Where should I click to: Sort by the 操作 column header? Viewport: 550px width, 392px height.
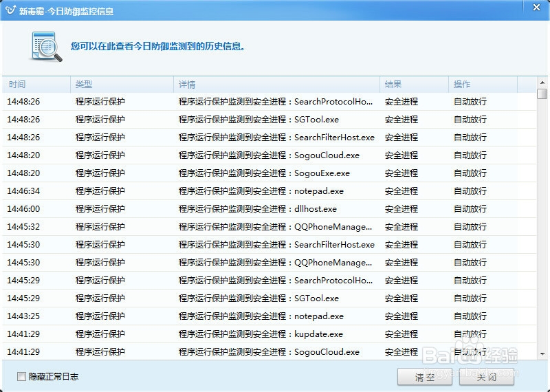pos(483,84)
